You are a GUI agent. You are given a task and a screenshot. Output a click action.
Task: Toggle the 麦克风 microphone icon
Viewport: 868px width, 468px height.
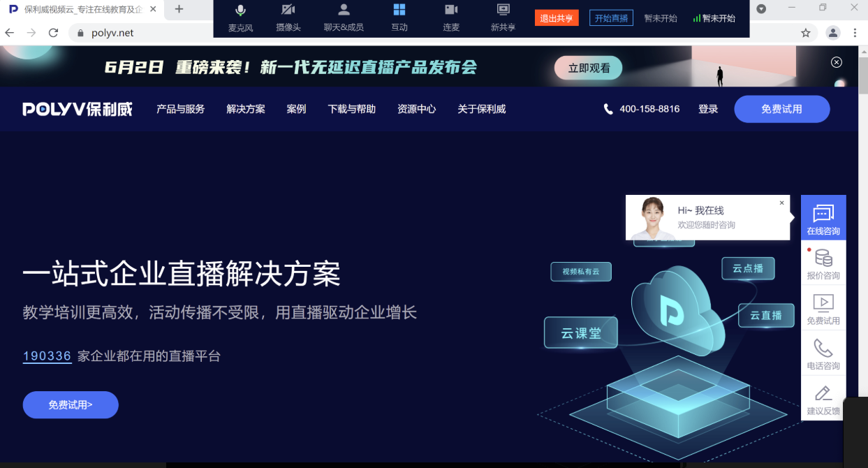[x=241, y=10]
